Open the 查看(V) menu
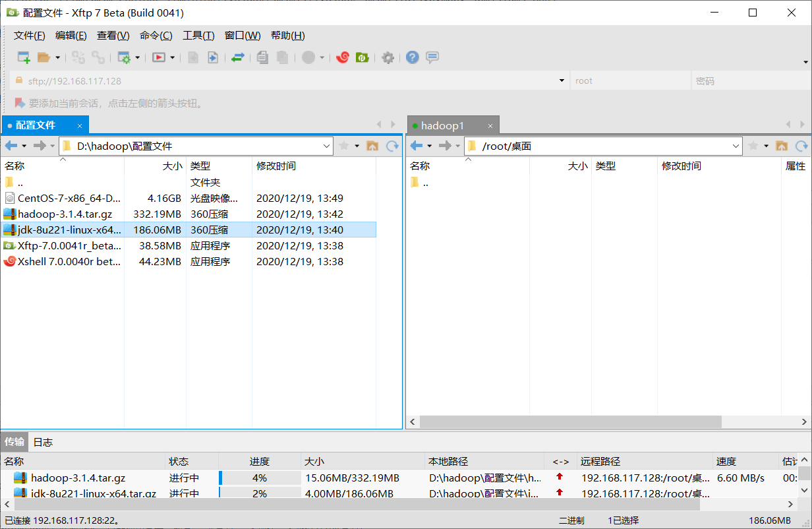The height and width of the screenshot is (529, 812). pyautogui.click(x=113, y=36)
